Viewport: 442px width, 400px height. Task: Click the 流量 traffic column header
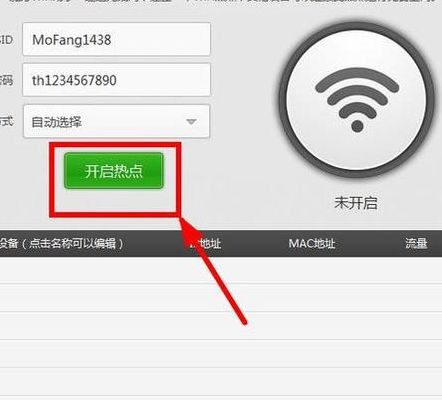tap(416, 243)
